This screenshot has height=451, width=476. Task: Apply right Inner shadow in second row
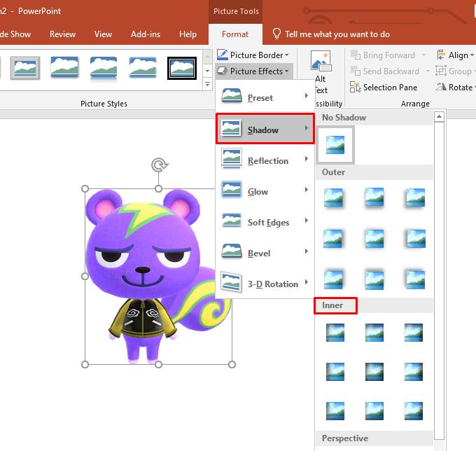(x=414, y=372)
